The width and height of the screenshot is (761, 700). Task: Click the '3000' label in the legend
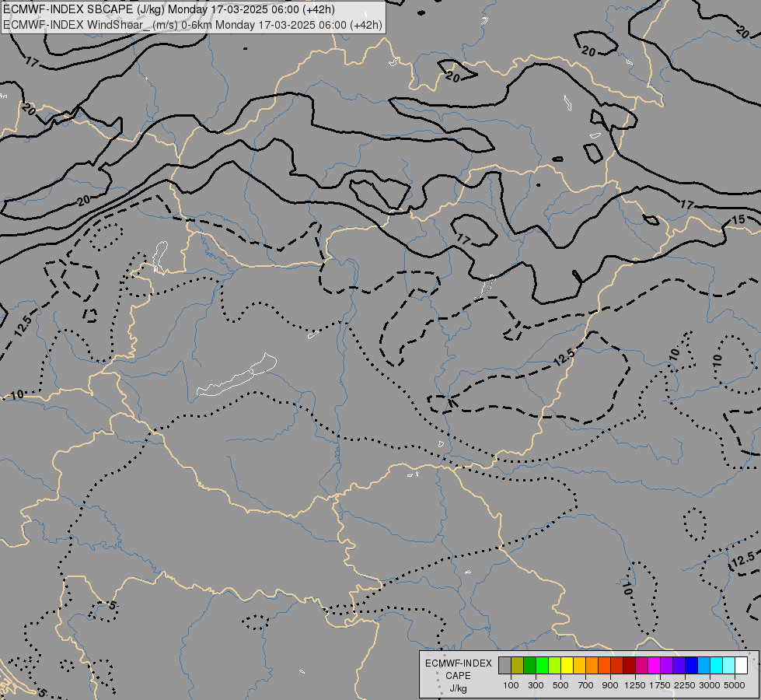pos(710,685)
